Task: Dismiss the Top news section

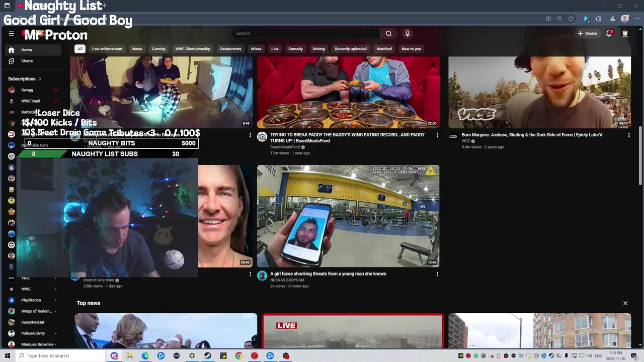Action: [625, 303]
